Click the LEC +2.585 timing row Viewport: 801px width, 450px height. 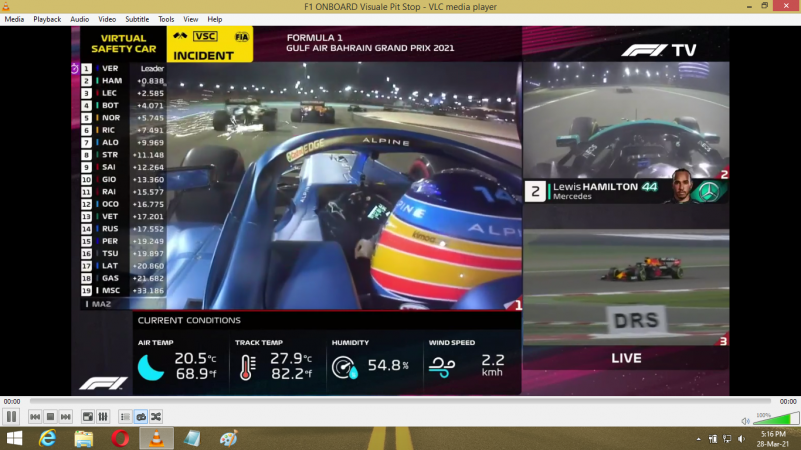pos(123,93)
